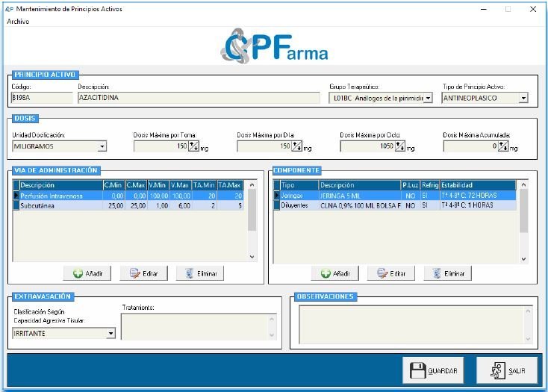Add a new Componente entry
548x392 pixels.
click(335, 273)
